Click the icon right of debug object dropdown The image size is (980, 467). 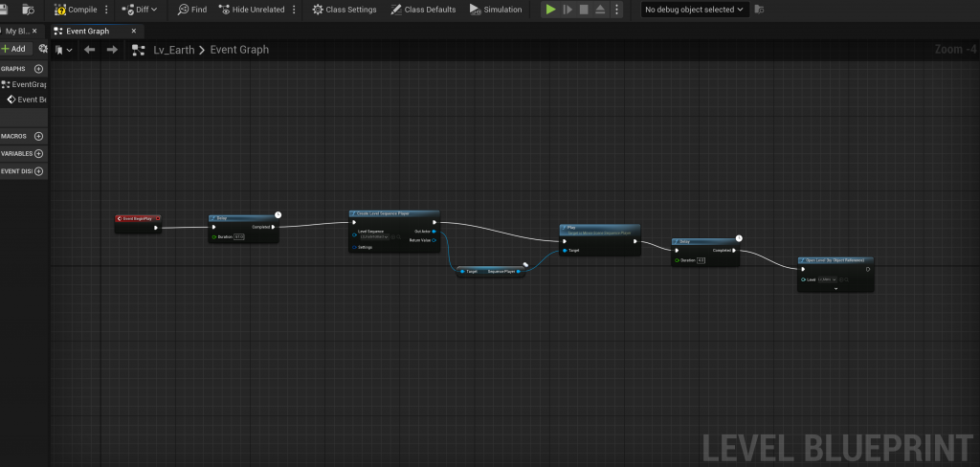click(x=759, y=10)
